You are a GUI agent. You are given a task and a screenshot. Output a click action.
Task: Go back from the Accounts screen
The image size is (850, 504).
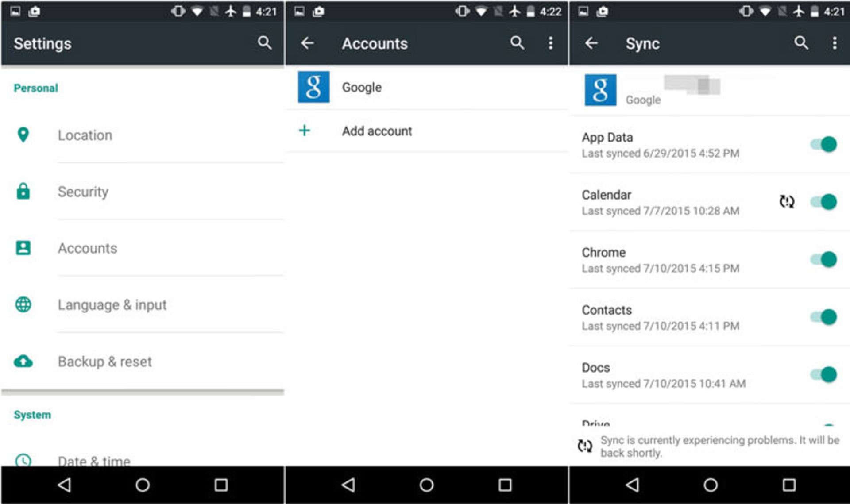click(x=307, y=43)
